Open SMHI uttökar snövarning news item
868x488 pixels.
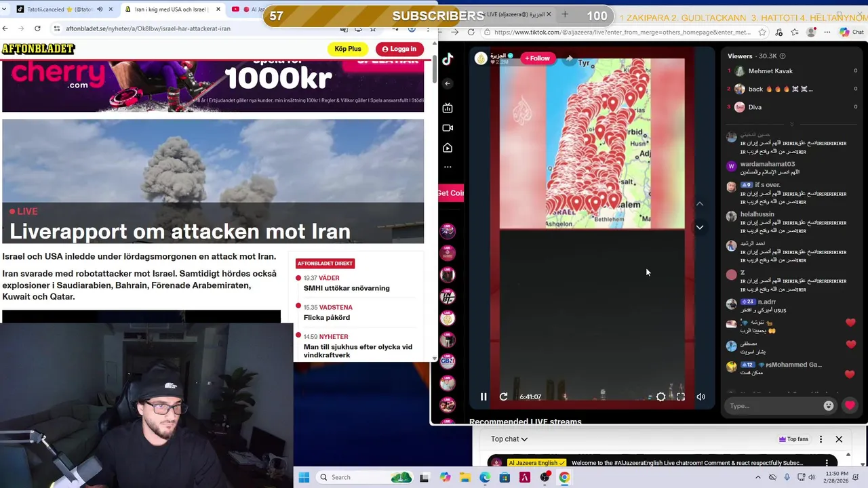click(x=347, y=288)
